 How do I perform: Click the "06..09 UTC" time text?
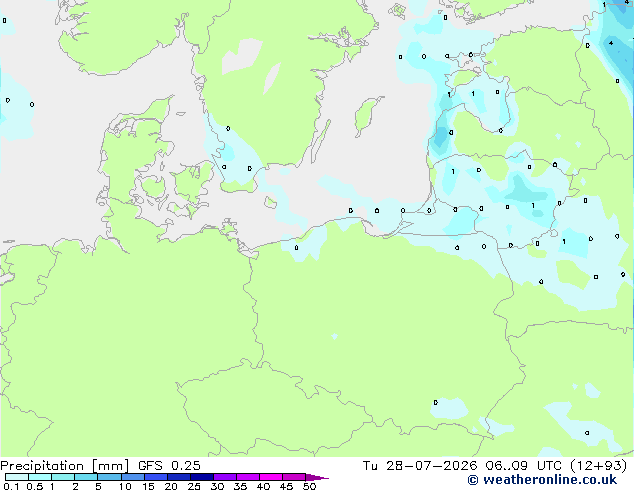point(524,466)
